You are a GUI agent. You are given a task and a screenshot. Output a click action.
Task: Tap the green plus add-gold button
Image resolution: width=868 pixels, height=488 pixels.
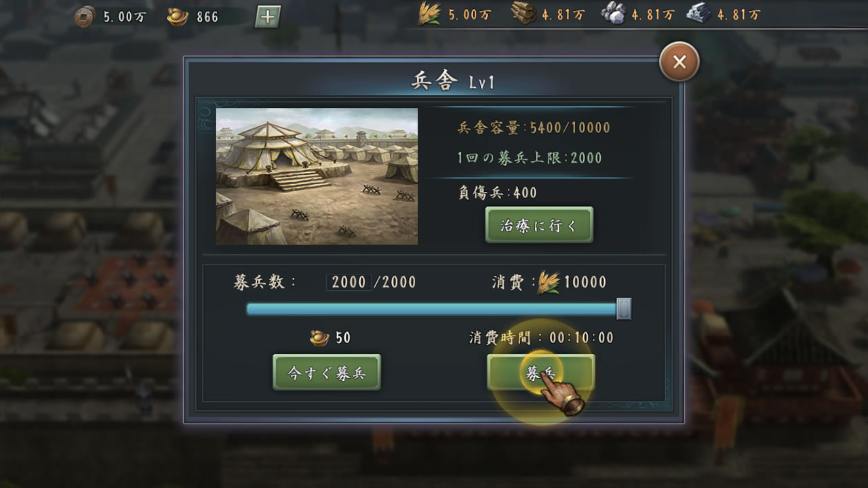(x=268, y=16)
